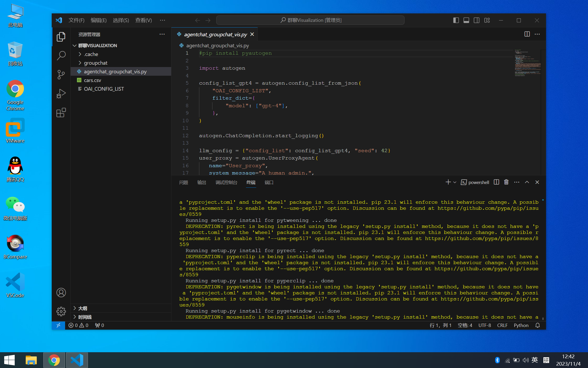Open the 选择(S) menu
Viewport: 588px width, 368px height.
coord(121,20)
